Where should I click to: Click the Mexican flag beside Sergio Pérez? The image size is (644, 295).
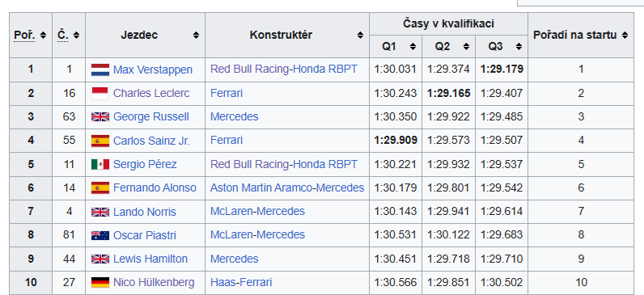click(x=100, y=165)
